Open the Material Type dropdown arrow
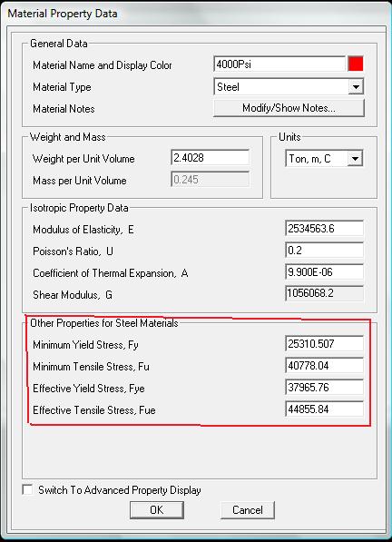392x542 pixels. coord(356,87)
